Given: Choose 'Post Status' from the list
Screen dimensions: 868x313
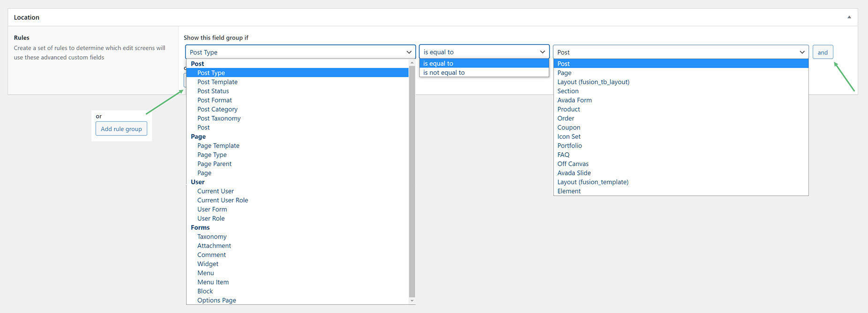Looking at the screenshot, I should 297,91.
